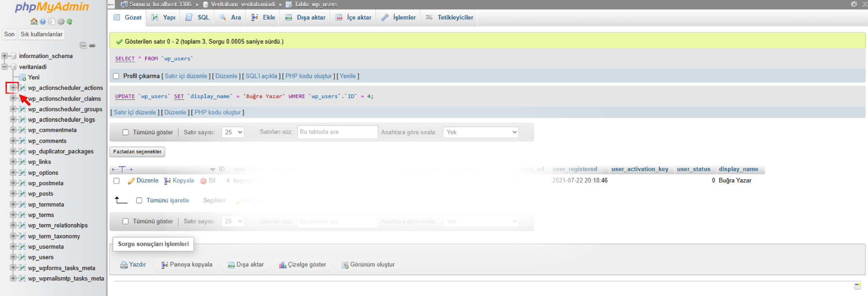Open wp_term_taxonomy table in tree

[54, 236]
